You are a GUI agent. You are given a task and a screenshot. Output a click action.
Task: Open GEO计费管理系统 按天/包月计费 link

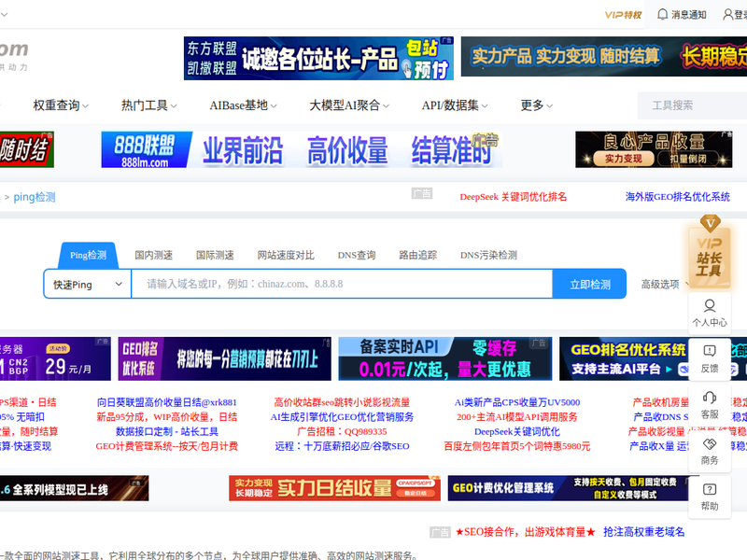167,446
